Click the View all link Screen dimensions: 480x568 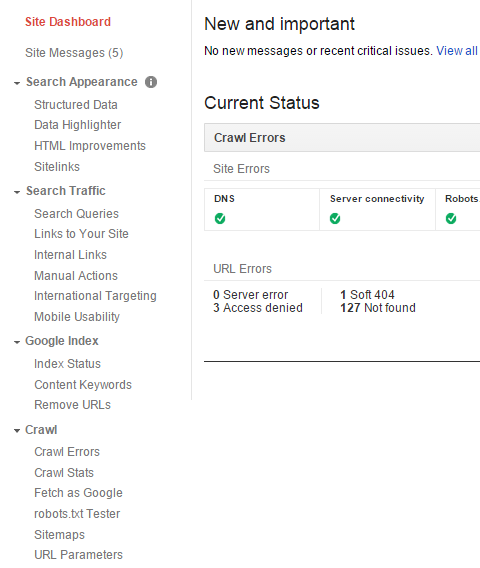coord(457,51)
